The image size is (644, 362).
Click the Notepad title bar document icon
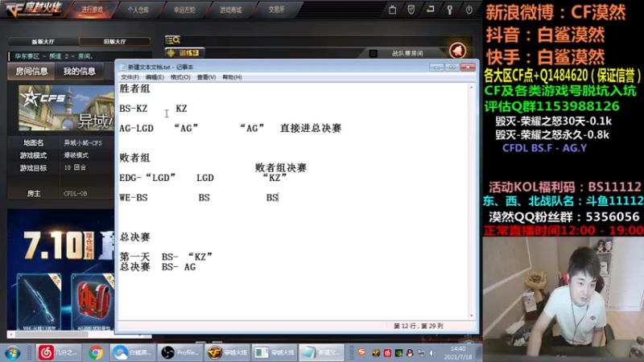pyautogui.click(x=123, y=67)
